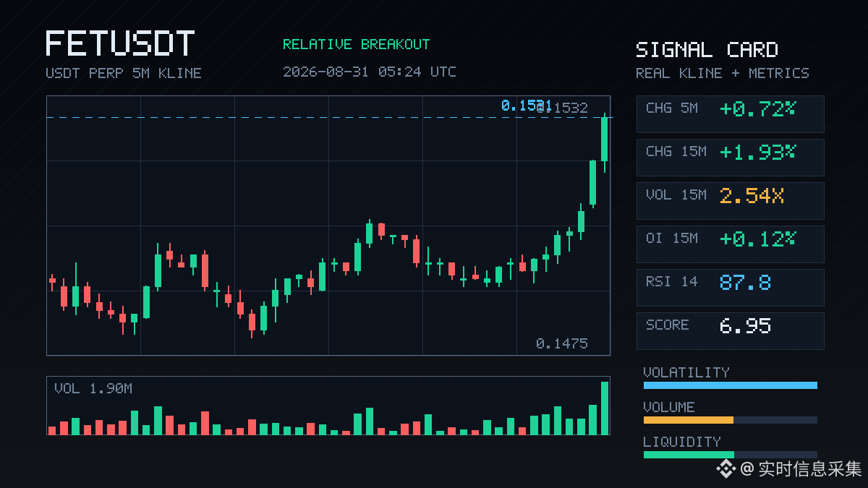Select the CHG 5M +0.72% metric card

[730, 114]
